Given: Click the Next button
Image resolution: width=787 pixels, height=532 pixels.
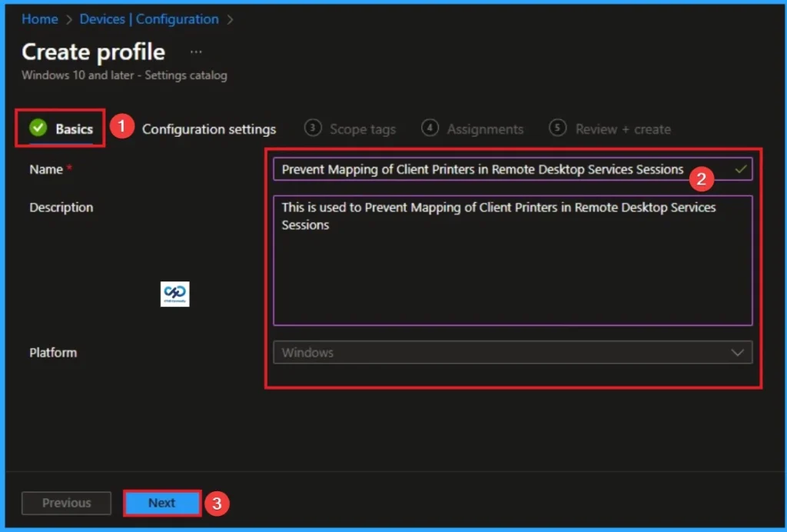Looking at the screenshot, I should pos(161,503).
